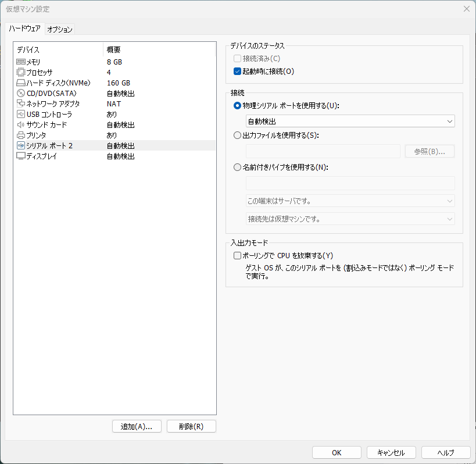The image size is (476, 464).
Task: Click the USB コントローラ icon
Action: coord(21,114)
